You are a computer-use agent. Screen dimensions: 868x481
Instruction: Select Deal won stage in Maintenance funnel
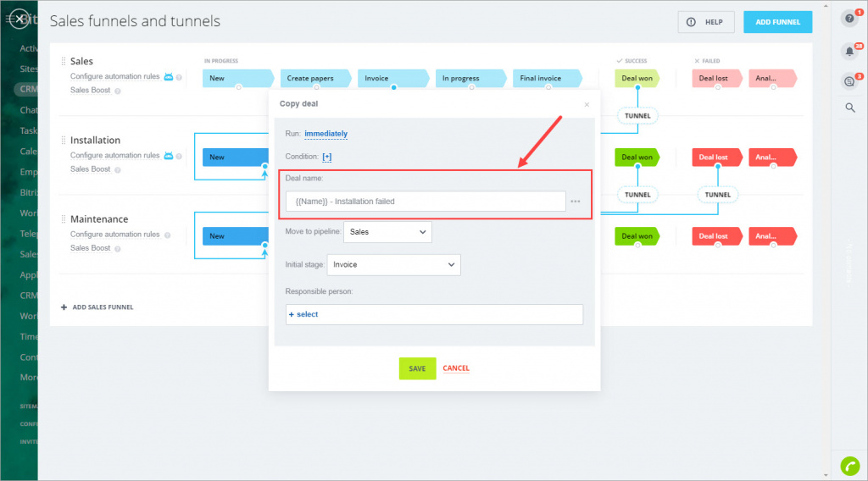point(637,236)
